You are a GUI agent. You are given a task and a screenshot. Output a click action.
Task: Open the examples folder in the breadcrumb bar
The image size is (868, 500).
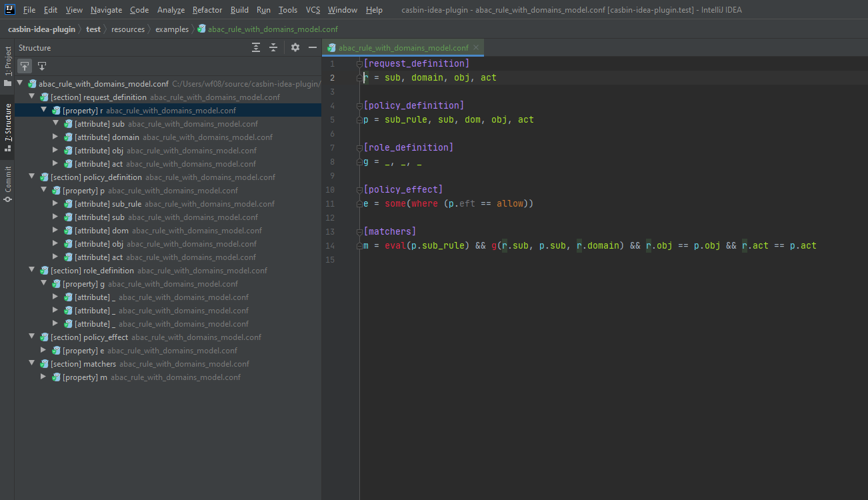pos(171,29)
